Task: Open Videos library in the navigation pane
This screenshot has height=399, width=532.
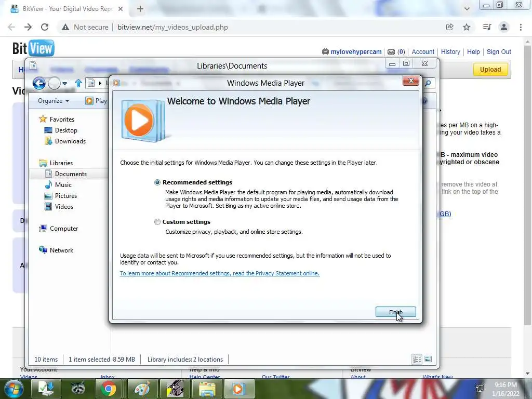Action: [x=59, y=207]
